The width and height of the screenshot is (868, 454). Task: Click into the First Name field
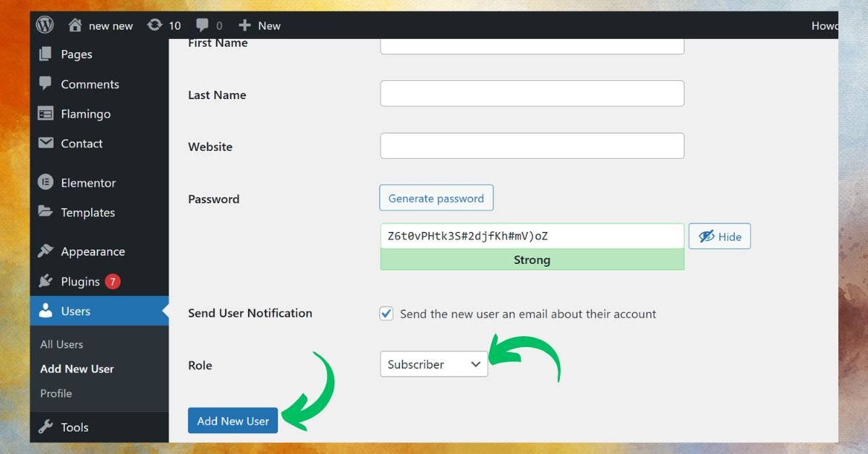click(x=532, y=46)
